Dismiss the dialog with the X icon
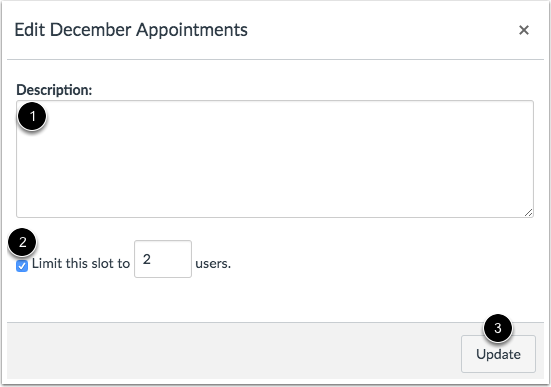 (524, 30)
